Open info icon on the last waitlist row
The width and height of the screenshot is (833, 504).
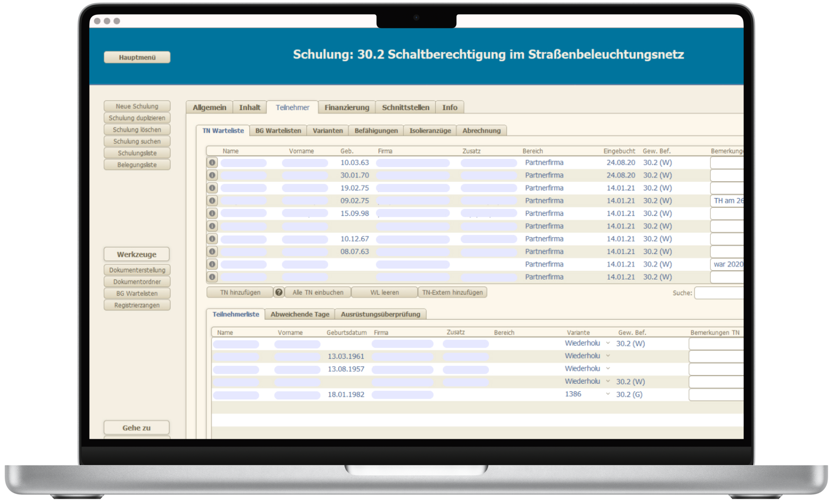(212, 277)
